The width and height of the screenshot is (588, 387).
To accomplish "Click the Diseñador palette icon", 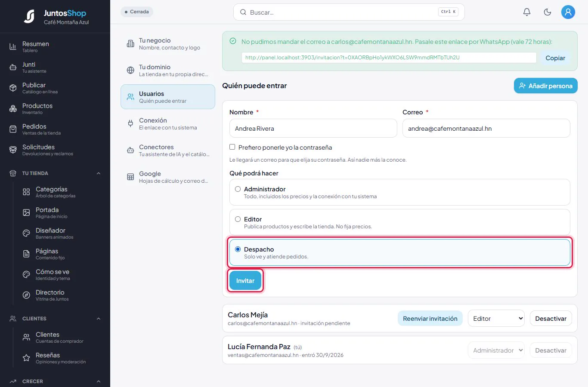I will point(26,233).
